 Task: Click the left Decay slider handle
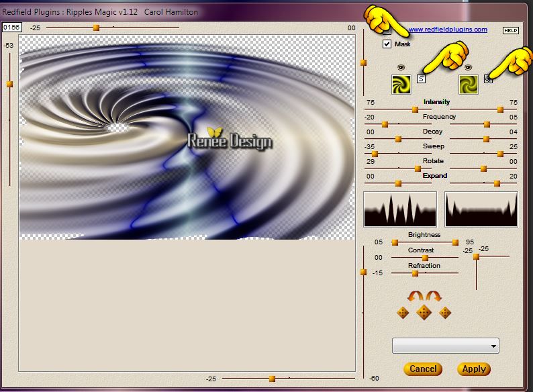click(x=398, y=139)
